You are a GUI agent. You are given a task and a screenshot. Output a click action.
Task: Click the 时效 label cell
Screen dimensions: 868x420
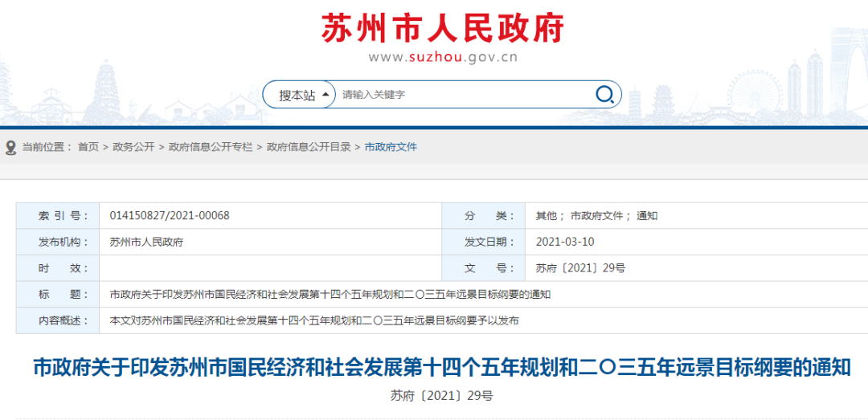coord(58,268)
